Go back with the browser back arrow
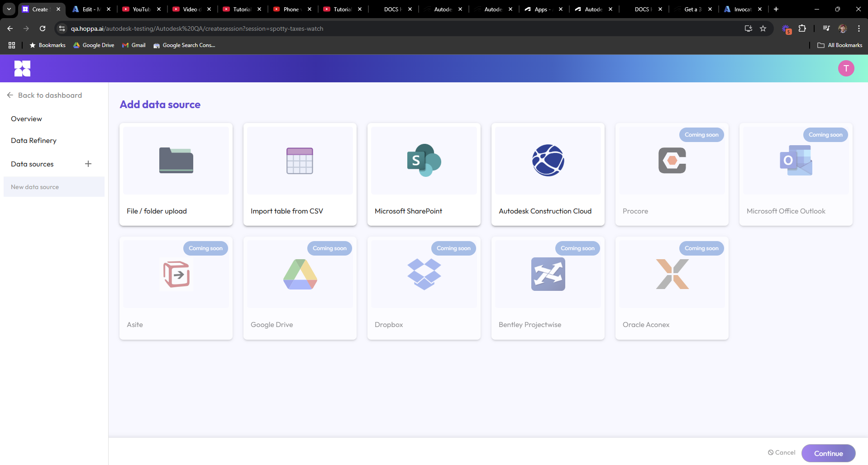The width and height of the screenshot is (868, 465). point(10,28)
